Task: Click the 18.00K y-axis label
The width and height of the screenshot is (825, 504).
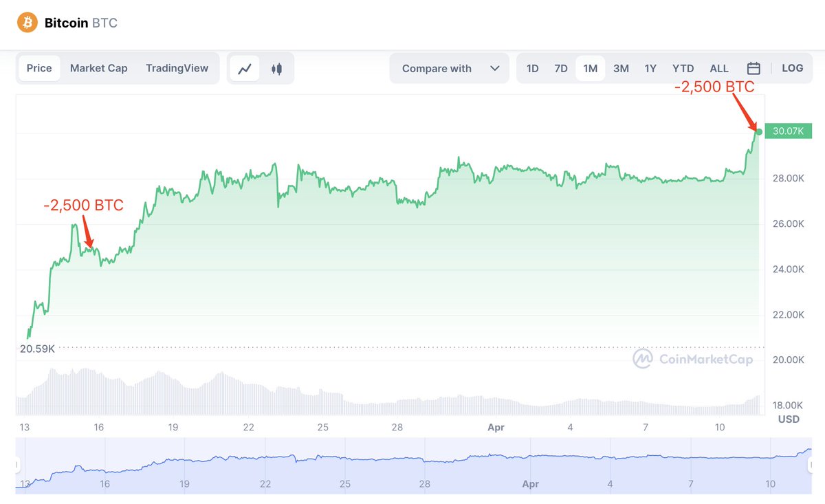Action: point(789,405)
